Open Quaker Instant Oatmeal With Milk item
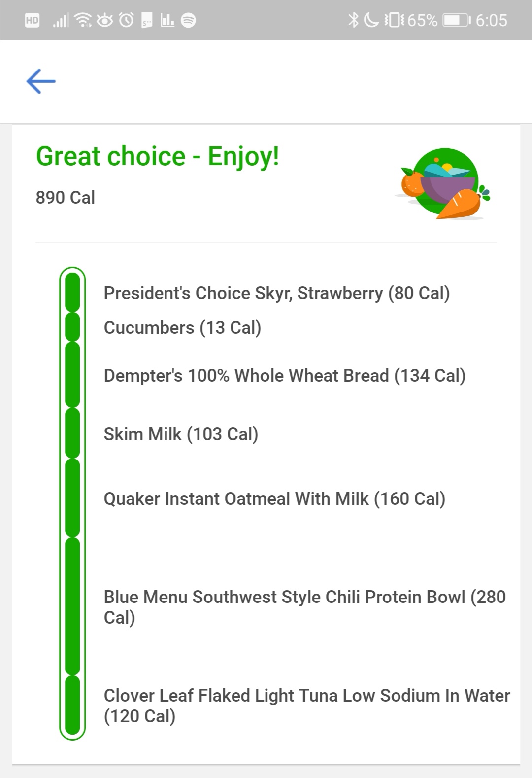Image resolution: width=532 pixels, height=778 pixels. 274,499
